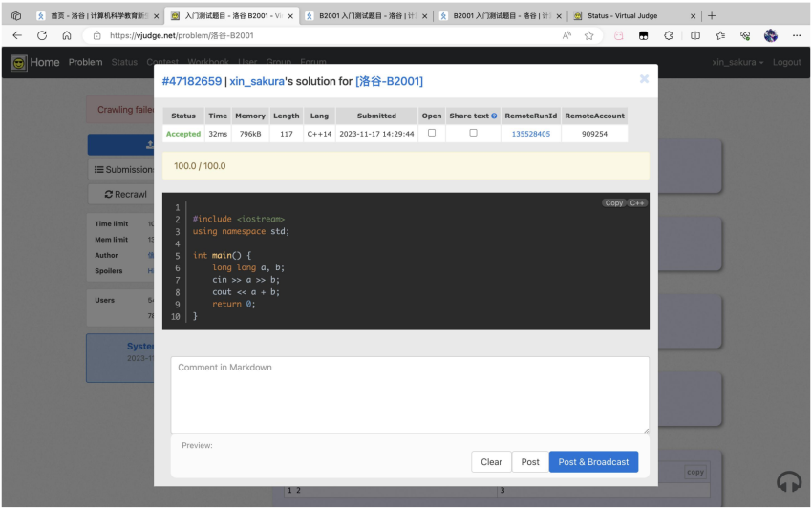Open browser settings and more menu
Image resolution: width=812 pixels, height=508 pixels.
pyautogui.click(x=797, y=35)
